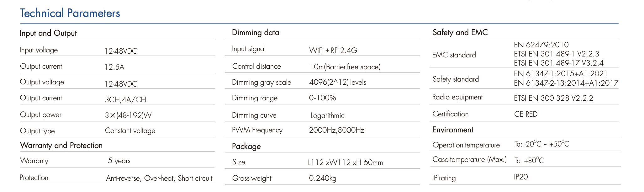
Task: Select the Output power label
Action: coord(41,115)
